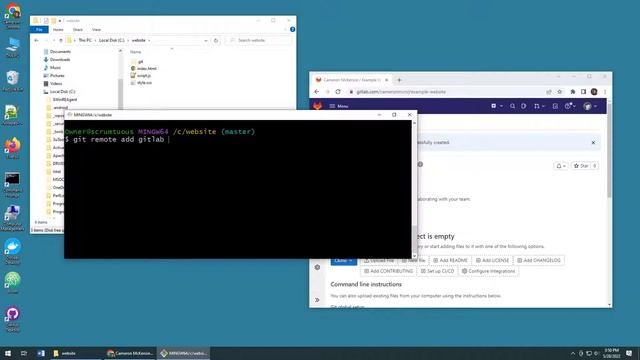Switch to Chrome on the taskbar
The width and height of the screenshot is (640, 360).
coord(130,353)
